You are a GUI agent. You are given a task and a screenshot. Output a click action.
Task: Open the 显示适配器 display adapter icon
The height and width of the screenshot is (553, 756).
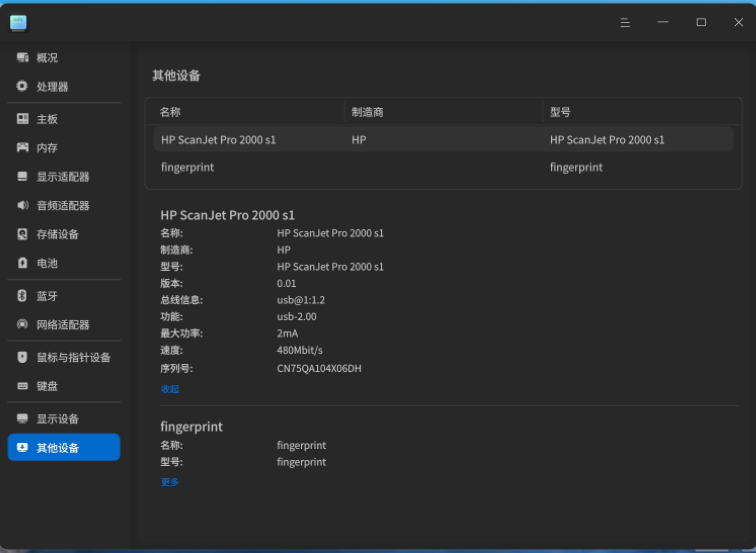(22, 177)
